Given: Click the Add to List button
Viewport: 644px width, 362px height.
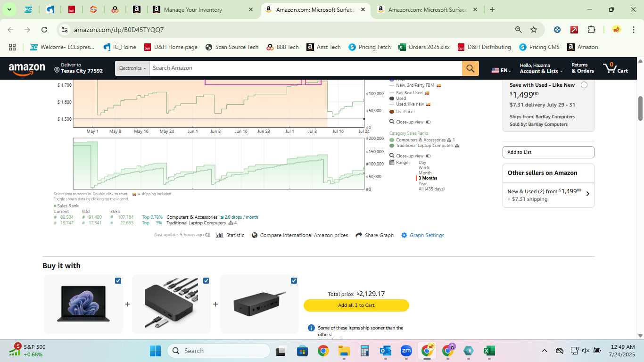Looking at the screenshot, I should coord(548,152).
